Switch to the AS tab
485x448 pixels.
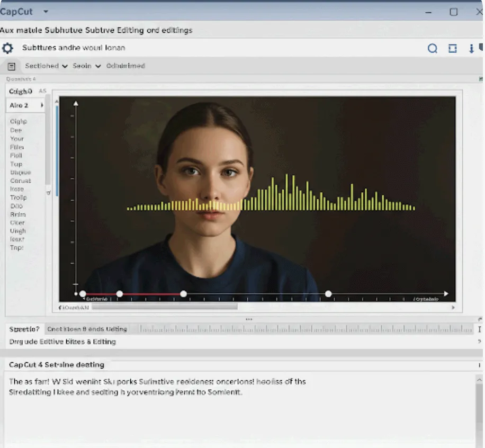pos(42,91)
